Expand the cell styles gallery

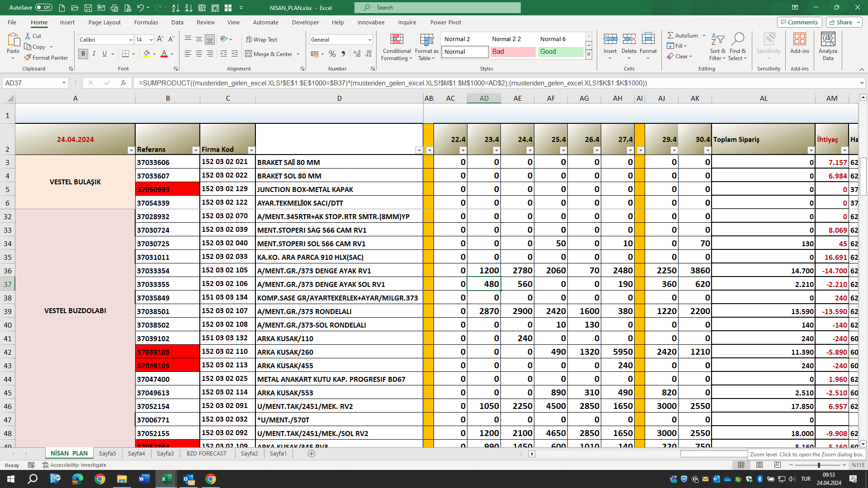pos(589,55)
